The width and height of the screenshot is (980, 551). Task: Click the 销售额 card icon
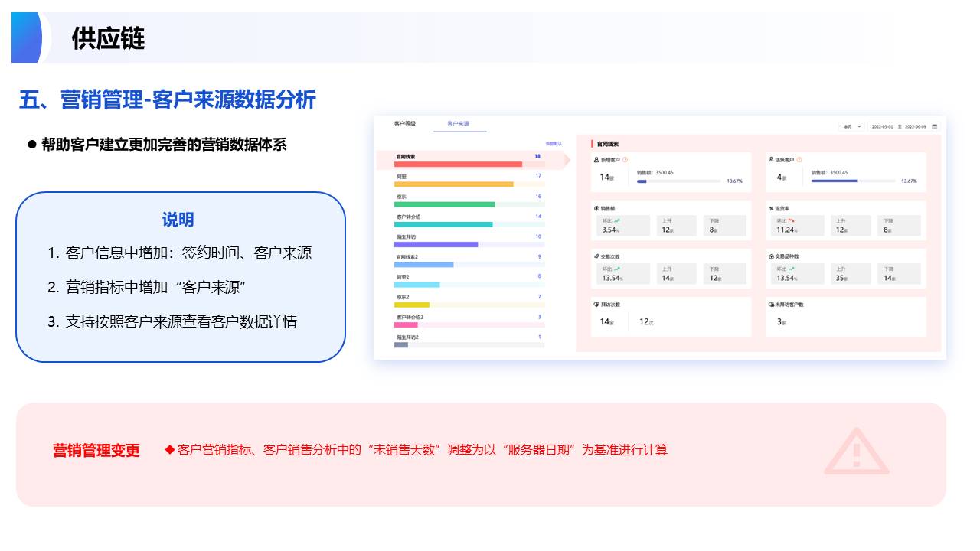click(x=596, y=208)
